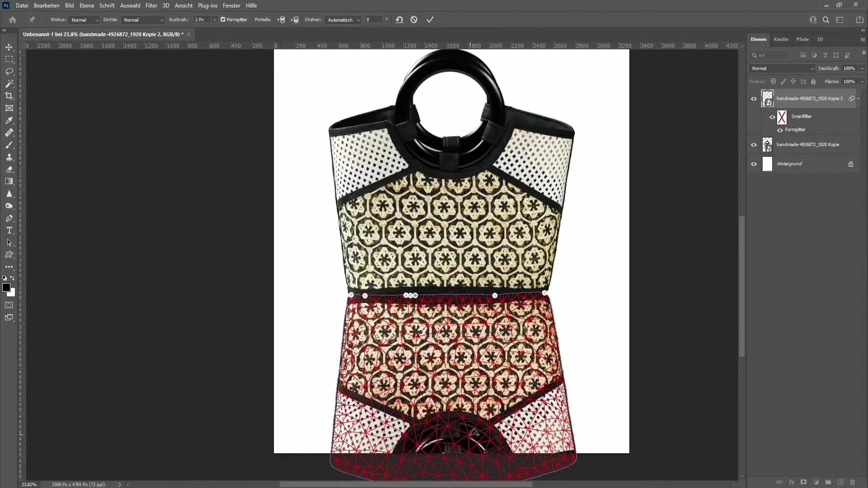Reset transformation with reset button
The height and width of the screenshot is (488, 868).
[400, 20]
